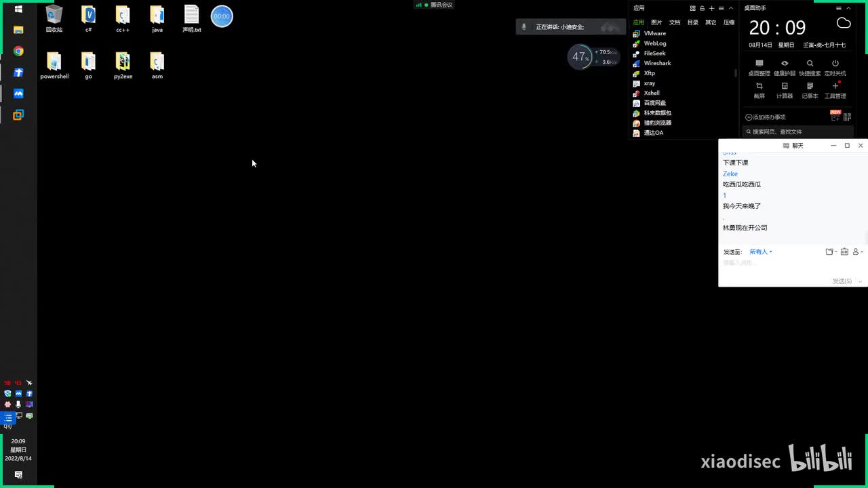Open 定时关机 scheduled shutdown tool

pos(835,68)
